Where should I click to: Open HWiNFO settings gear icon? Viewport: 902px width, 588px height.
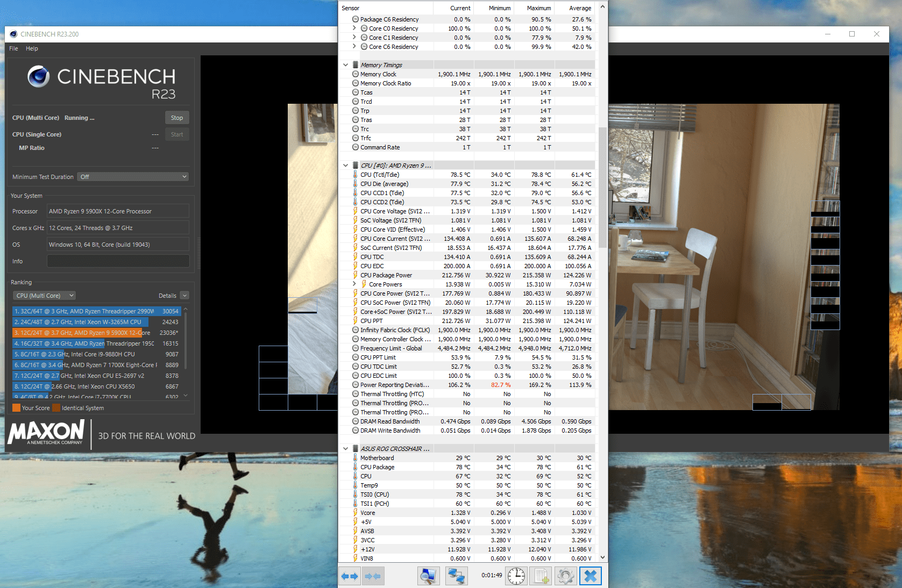565,576
